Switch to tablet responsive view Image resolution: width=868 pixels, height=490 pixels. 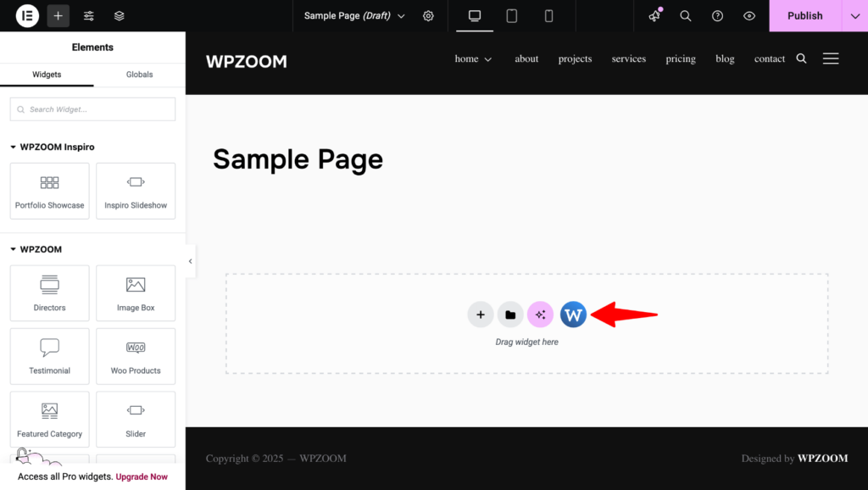pos(512,16)
